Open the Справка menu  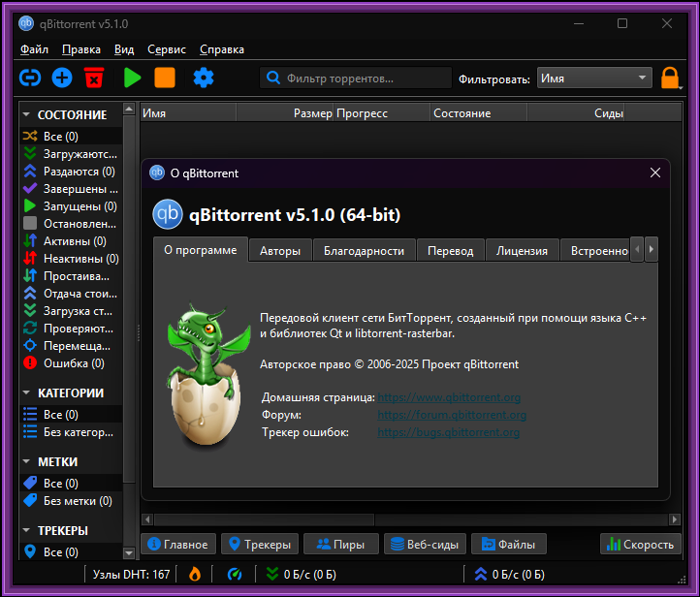222,49
